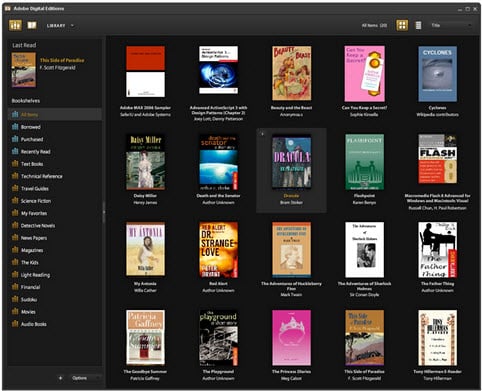The width and height of the screenshot is (482, 391).
Task: Open Adobe MAX 2006 Sampler cover
Action: pos(145,72)
